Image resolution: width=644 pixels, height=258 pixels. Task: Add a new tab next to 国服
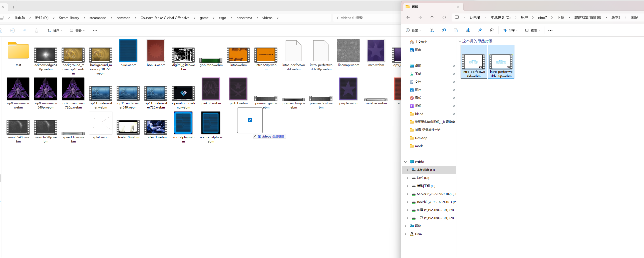pos(469,7)
